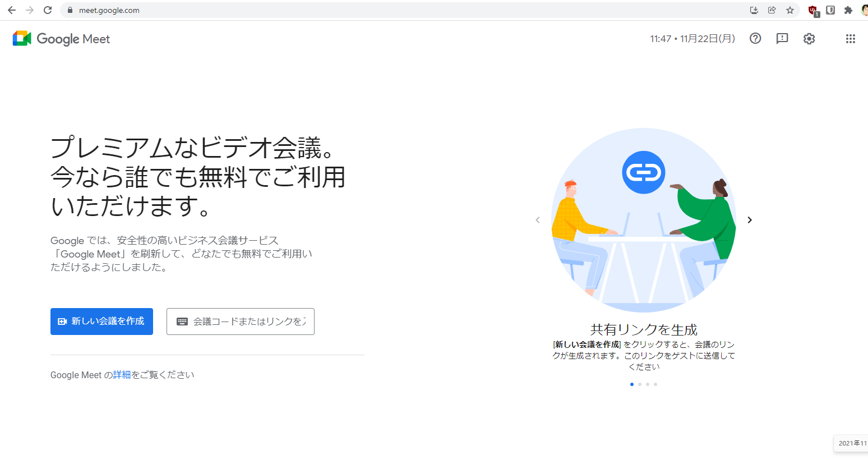Open the help question mark icon
The height and width of the screenshot is (459, 868).
click(x=755, y=38)
